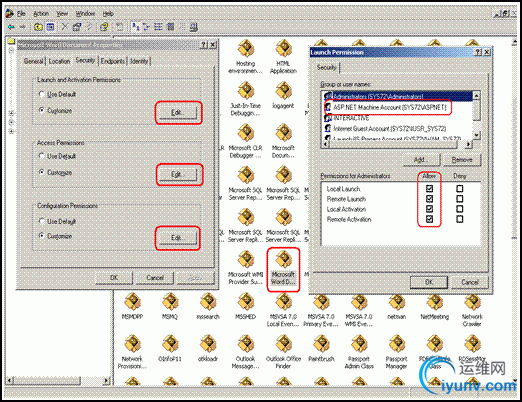Toggle the Allow checkbox for Local Launch

tap(429, 189)
